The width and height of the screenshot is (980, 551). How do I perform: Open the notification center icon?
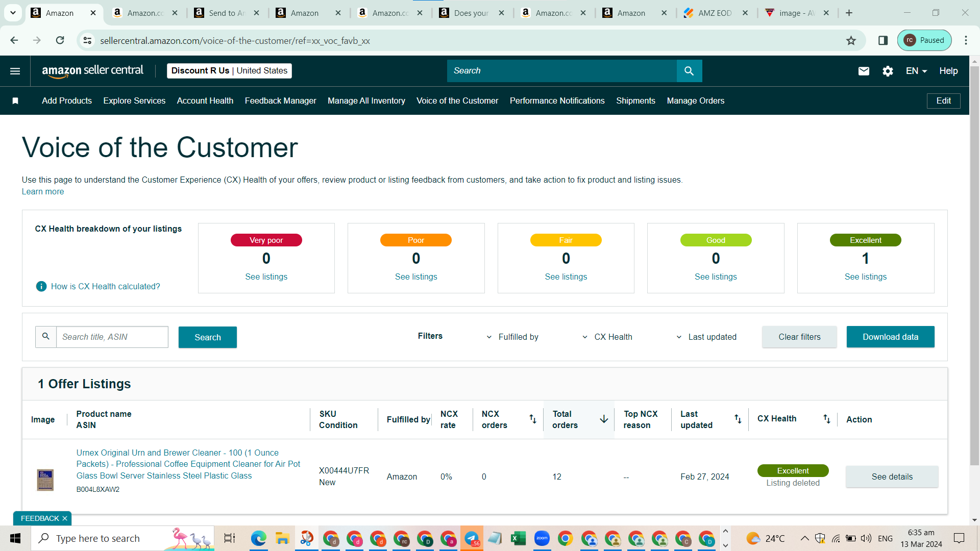[959, 538]
